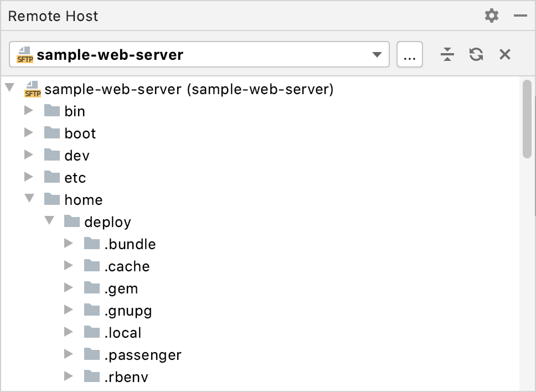Expand the bin directory
Viewport: 536px width, 392px height.
[29, 111]
